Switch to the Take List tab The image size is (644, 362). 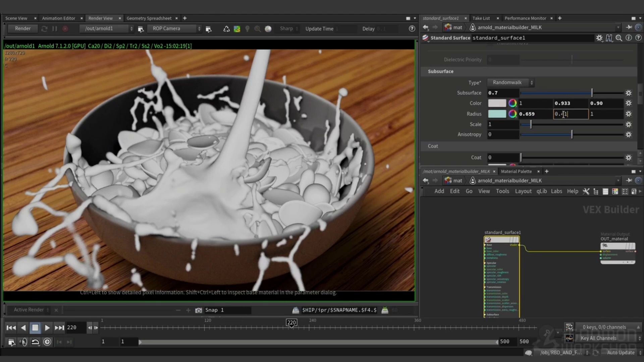pyautogui.click(x=481, y=18)
